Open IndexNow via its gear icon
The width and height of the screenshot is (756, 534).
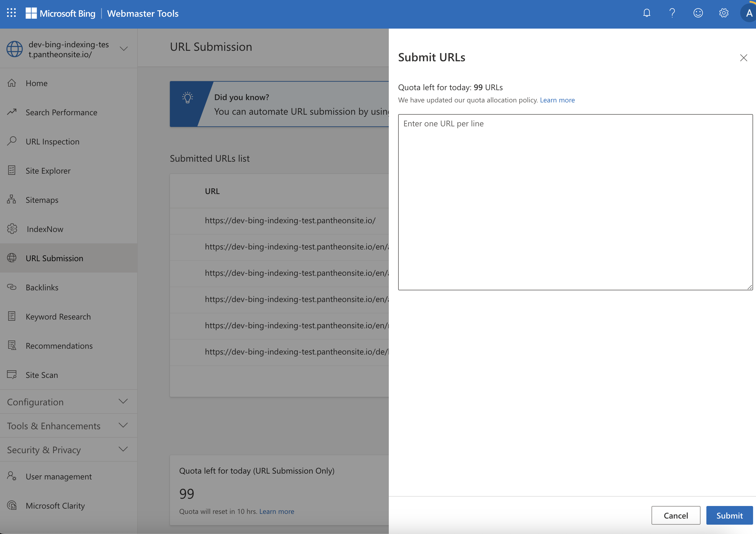coord(13,228)
